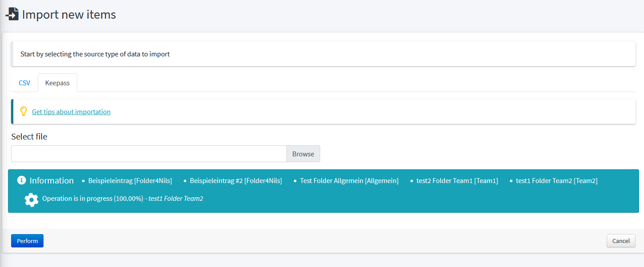
Task: Click the Information info-circle icon
Action: tap(22, 180)
